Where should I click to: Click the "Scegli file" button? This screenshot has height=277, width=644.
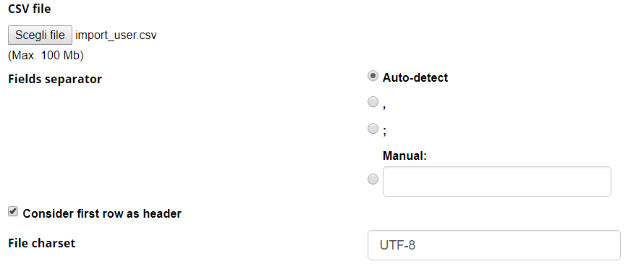(40, 35)
